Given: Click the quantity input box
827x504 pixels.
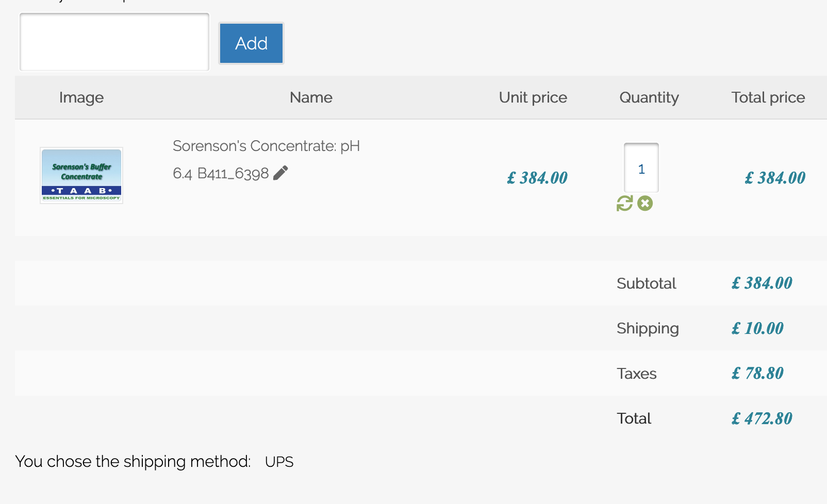Looking at the screenshot, I should [x=641, y=169].
